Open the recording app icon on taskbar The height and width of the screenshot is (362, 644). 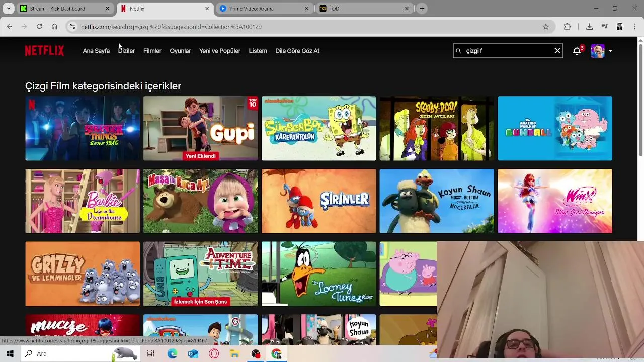coord(256,354)
